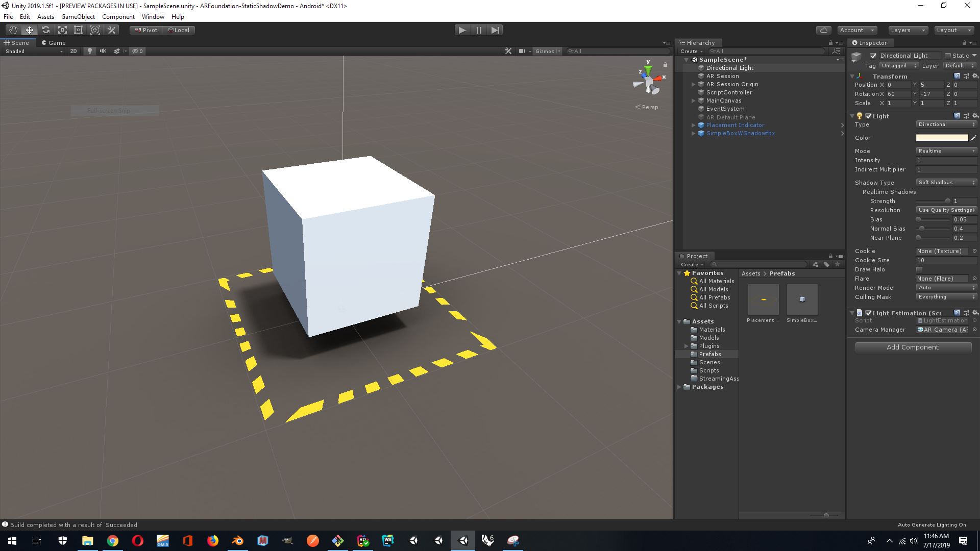Toggle scene lighting with the bulb icon

click(x=90, y=51)
